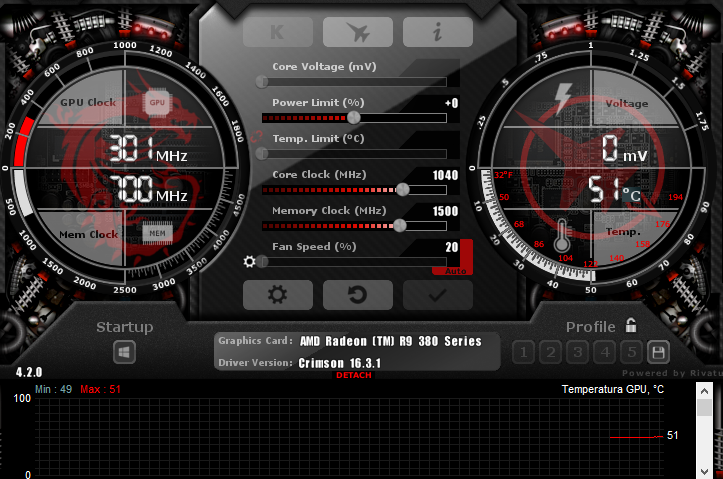The image size is (723, 479).
Task: Click the Core Clock slider handle
Action: click(403, 189)
